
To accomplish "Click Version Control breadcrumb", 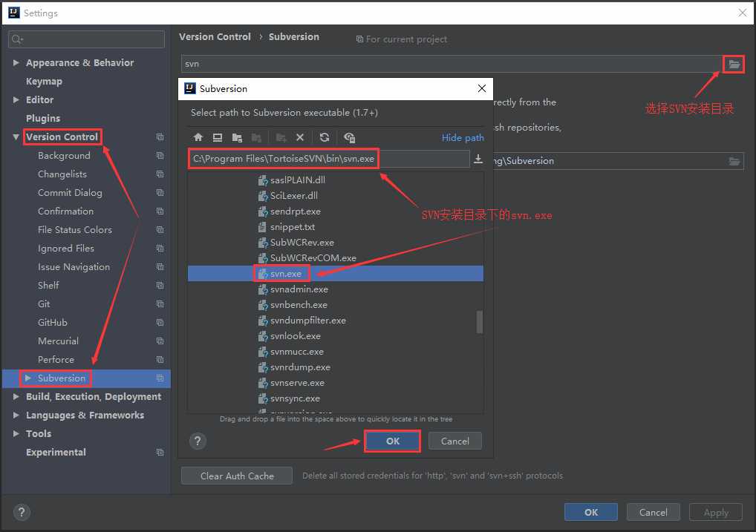I will point(215,36).
